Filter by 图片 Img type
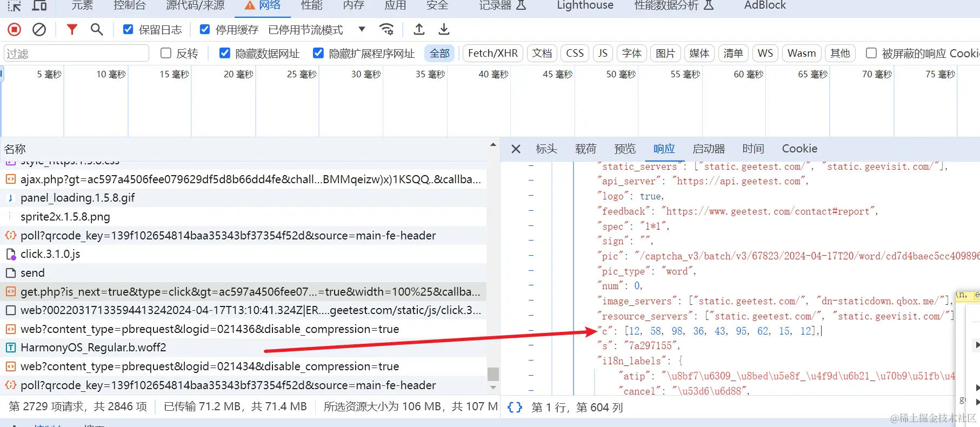The width and height of the screenshot is (980, 427). 665,53
